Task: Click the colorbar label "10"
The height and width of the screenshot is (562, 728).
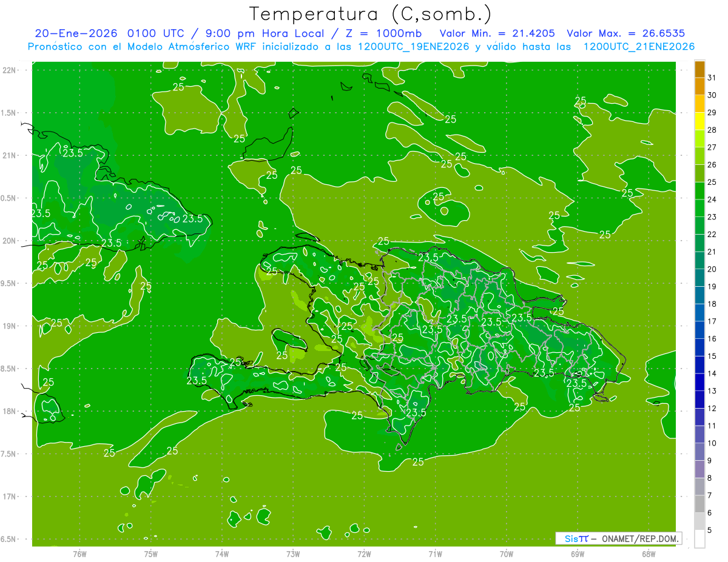Action: pos(712,443)
